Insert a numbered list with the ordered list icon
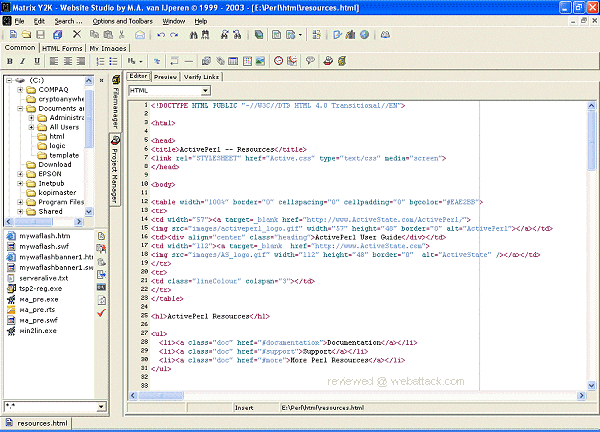The height and width of the screenshot is (432, 600). pos(100,61)
